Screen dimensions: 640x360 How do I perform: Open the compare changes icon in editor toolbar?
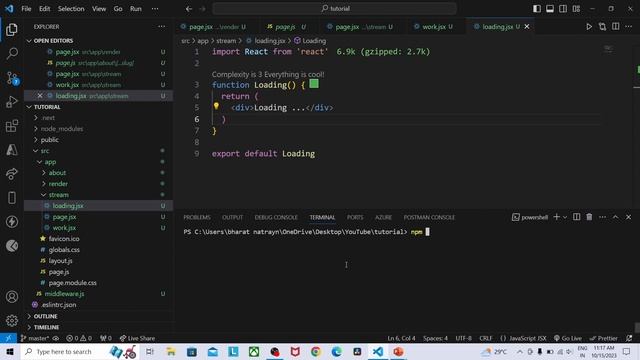pos(602,27)
